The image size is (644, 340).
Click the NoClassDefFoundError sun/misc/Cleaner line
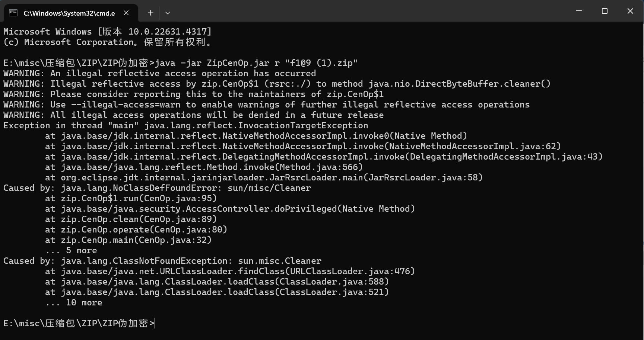(x=157, y=188)
